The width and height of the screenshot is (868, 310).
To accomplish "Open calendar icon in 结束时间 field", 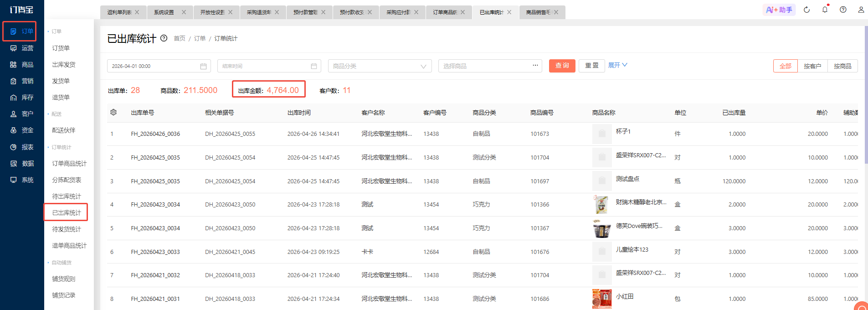I will click(314, 66).
